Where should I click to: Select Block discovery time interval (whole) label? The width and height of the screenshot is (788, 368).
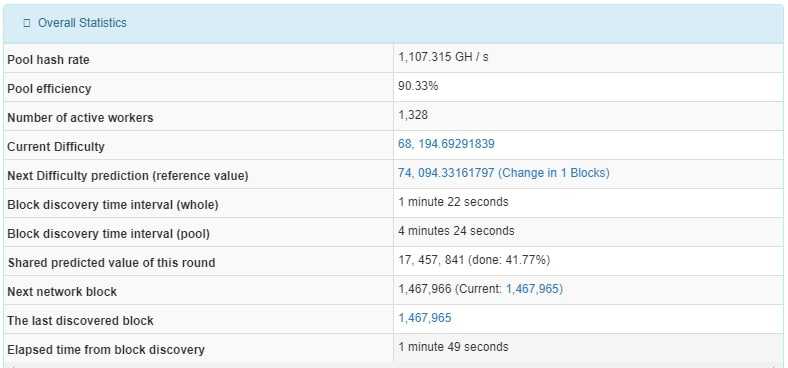coord(113,205)
